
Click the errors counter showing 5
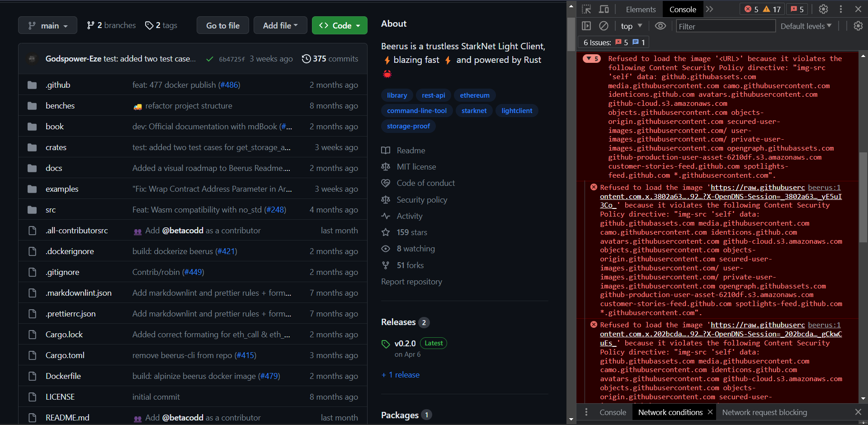752,9
